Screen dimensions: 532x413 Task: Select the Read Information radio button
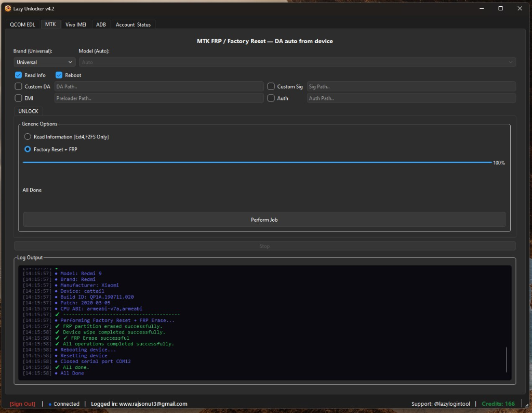point(27,136)
